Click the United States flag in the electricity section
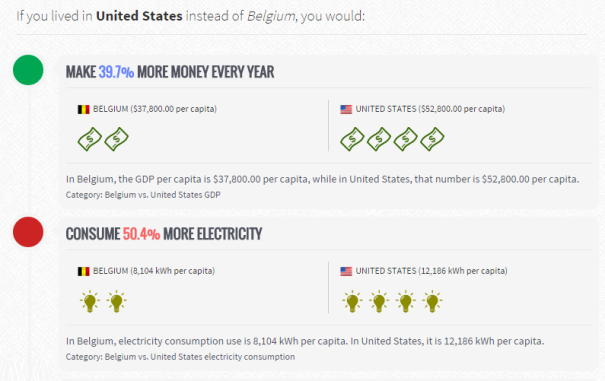 (x=346, y=271)
